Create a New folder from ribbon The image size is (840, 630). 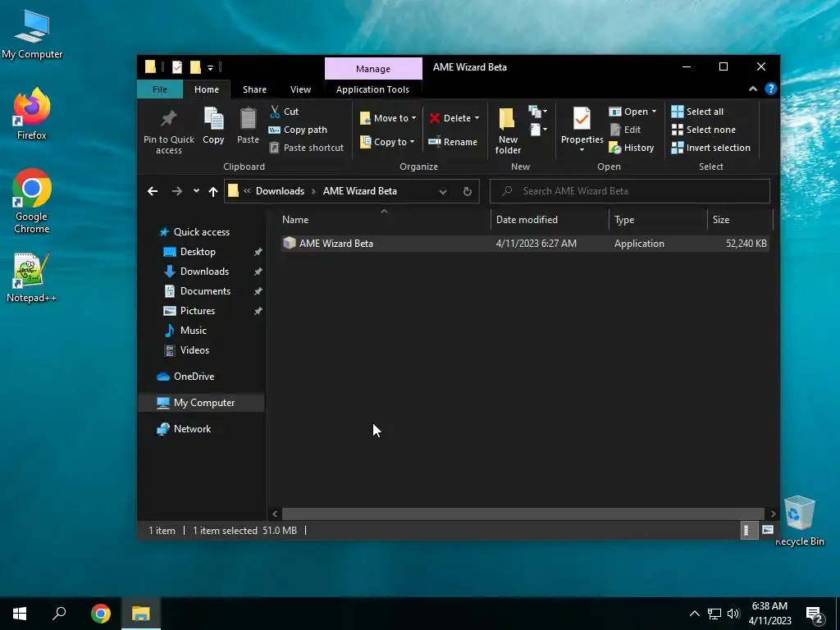click(x=507, y=130)
